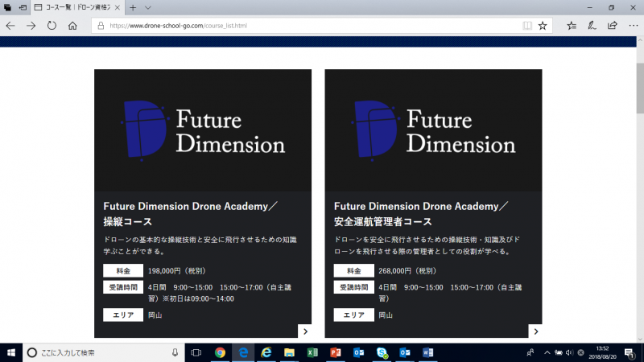
Task: Go forward to the next page
Action: pyautogui.click(x=31, y=26)
